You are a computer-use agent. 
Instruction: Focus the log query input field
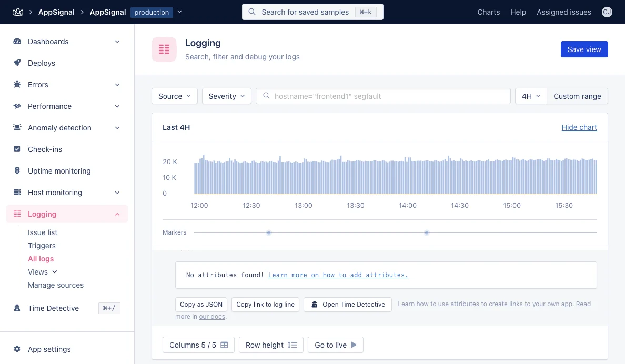pos(383,96)
